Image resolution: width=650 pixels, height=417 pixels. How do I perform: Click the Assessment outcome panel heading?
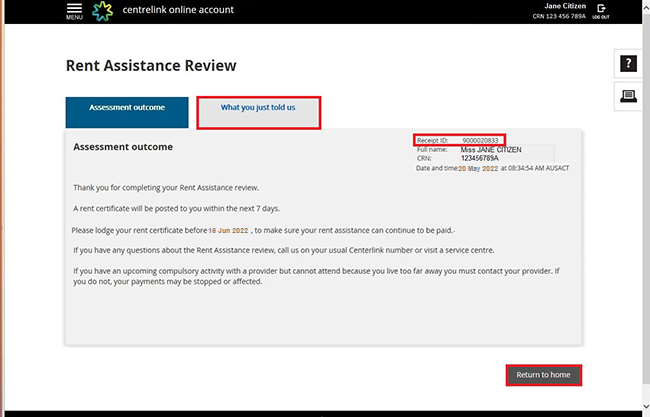123,147
